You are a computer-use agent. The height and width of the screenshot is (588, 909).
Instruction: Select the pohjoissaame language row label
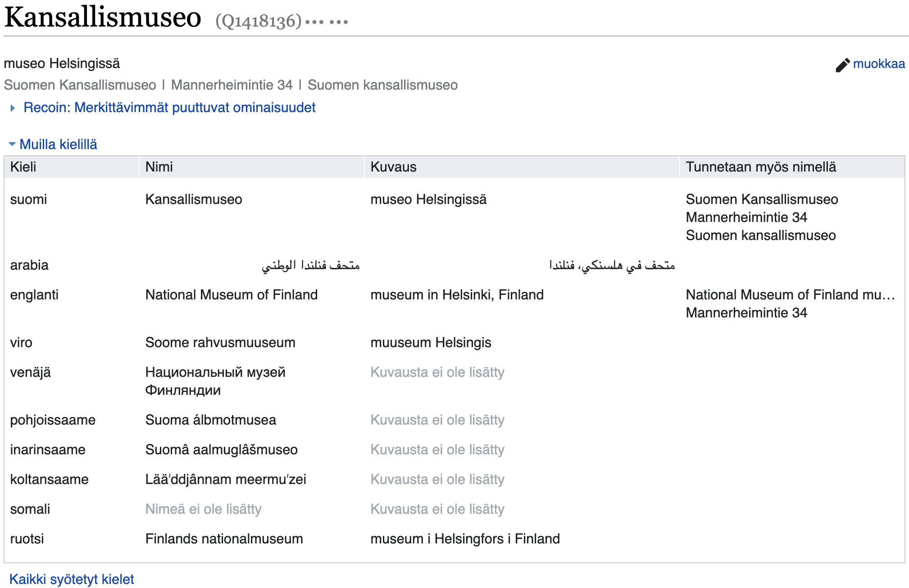[x=53, y=420]
